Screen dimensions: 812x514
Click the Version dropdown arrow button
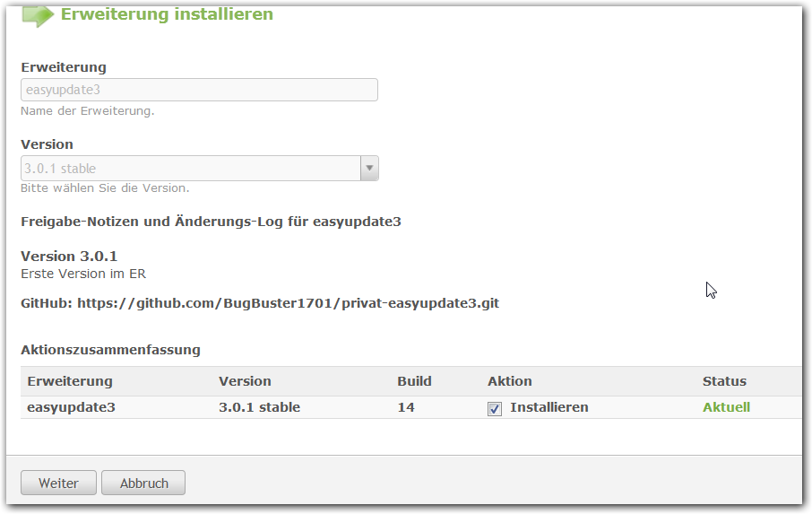[369, 169]
